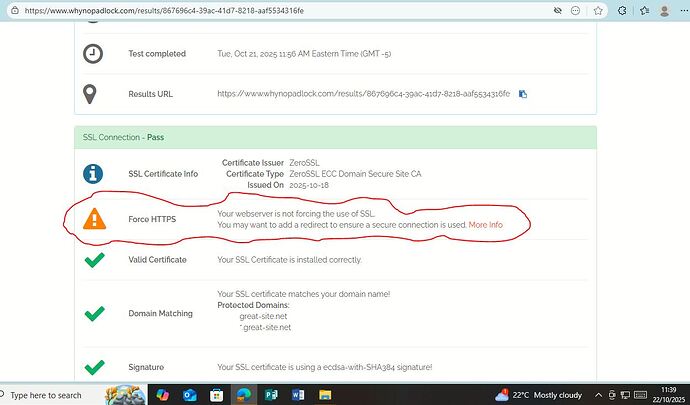Viewport: 690px width, 405px height.
Task: Click the Results URL link text
Action: tap(363, 94)
